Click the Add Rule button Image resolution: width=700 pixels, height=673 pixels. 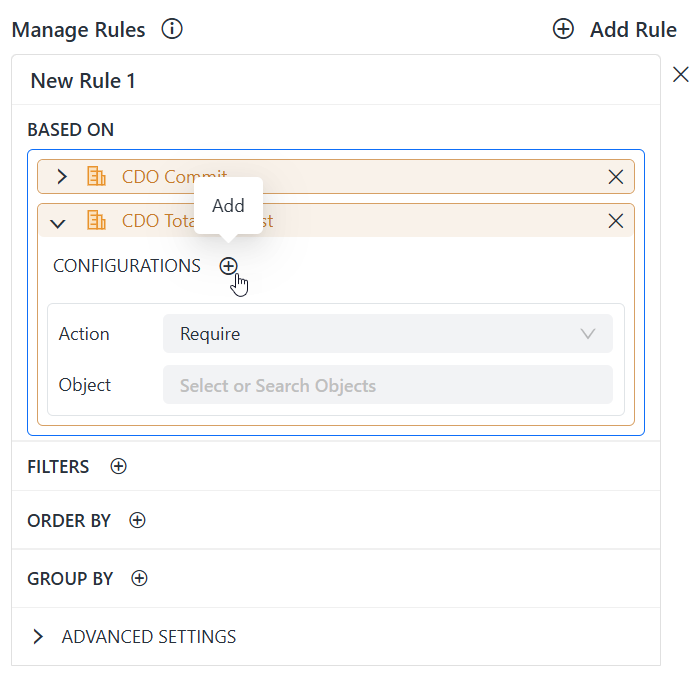[615, 30]
